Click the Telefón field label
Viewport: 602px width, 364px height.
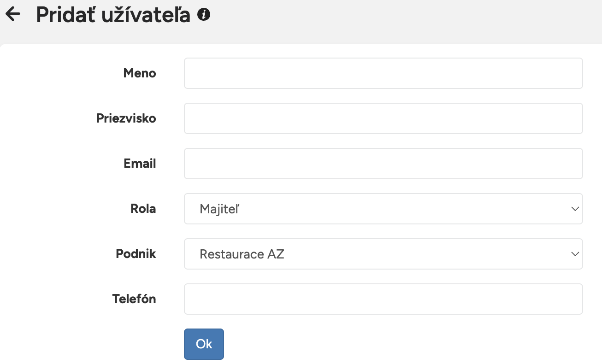(x=134, y=299)
